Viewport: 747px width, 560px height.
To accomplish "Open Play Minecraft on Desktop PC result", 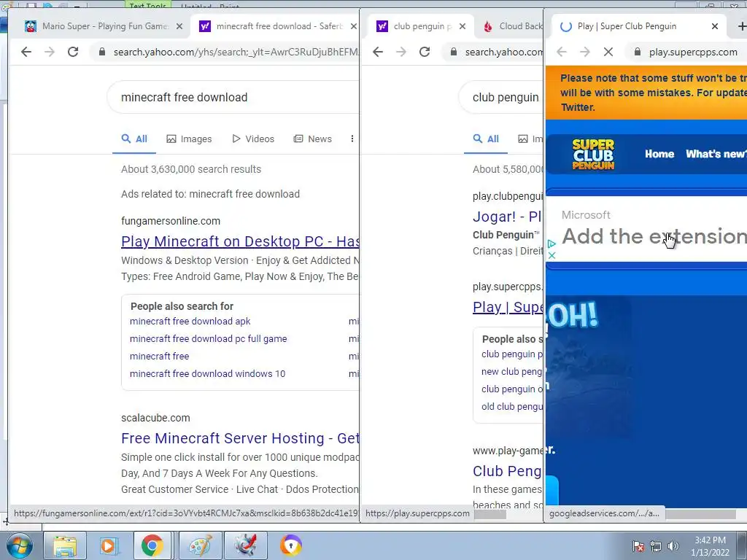I will (240, 241).
